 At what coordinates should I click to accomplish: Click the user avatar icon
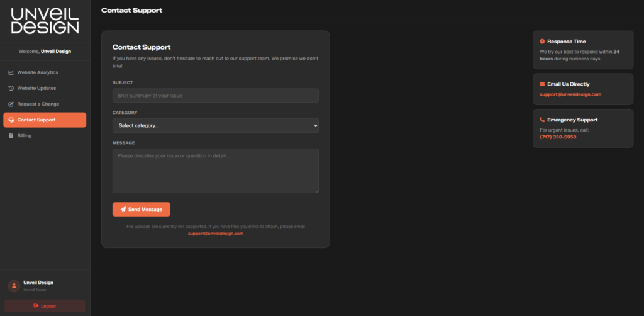tap(14, 286)
